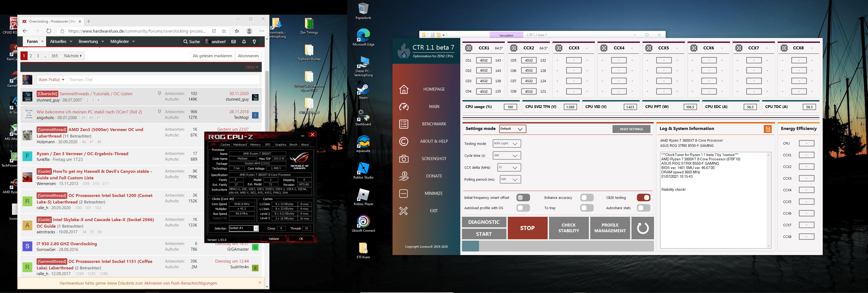
Task: Open forum notifications bell icon
Action: 244,42
